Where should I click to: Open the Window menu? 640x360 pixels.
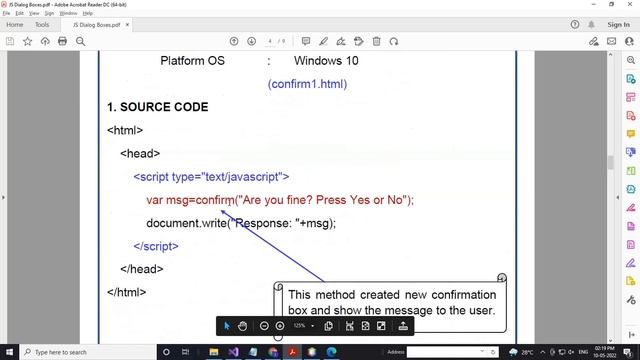(x=68, y=13)
